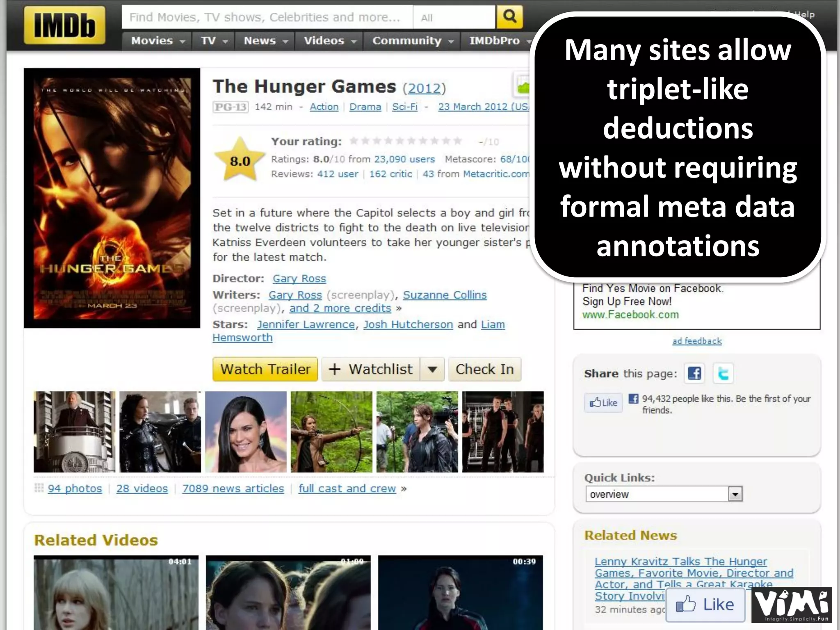Click the ad feedback link
Viewport: 840px width, 630px height.
click(697, 341)
